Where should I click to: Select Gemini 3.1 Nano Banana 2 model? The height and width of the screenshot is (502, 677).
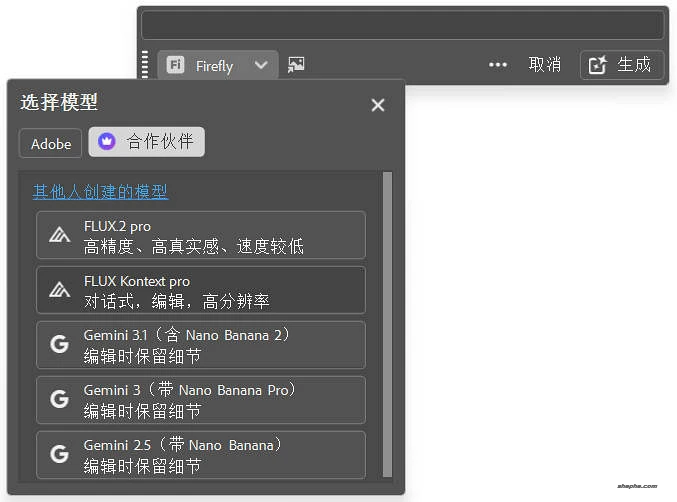tap(201, 345)
